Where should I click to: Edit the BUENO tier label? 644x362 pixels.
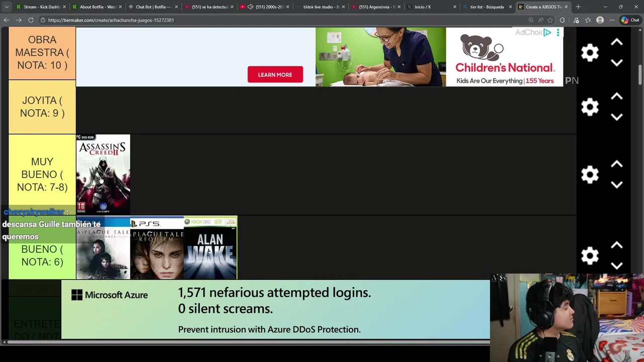click(x=42, y=255)
